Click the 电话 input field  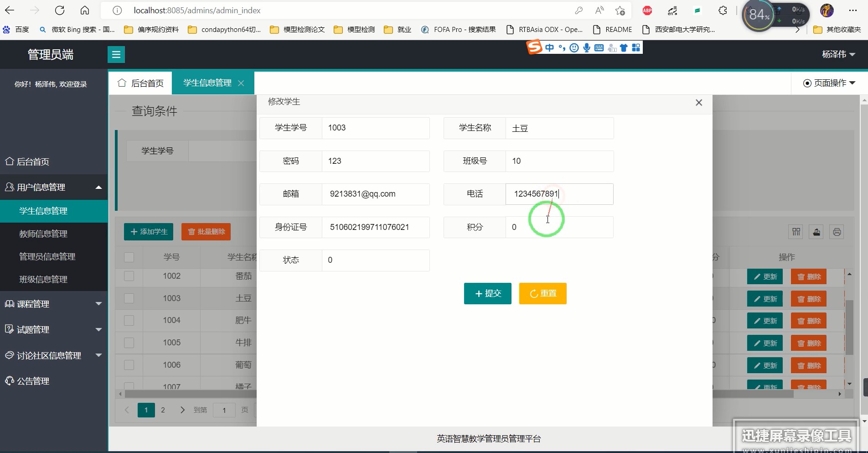559,194
